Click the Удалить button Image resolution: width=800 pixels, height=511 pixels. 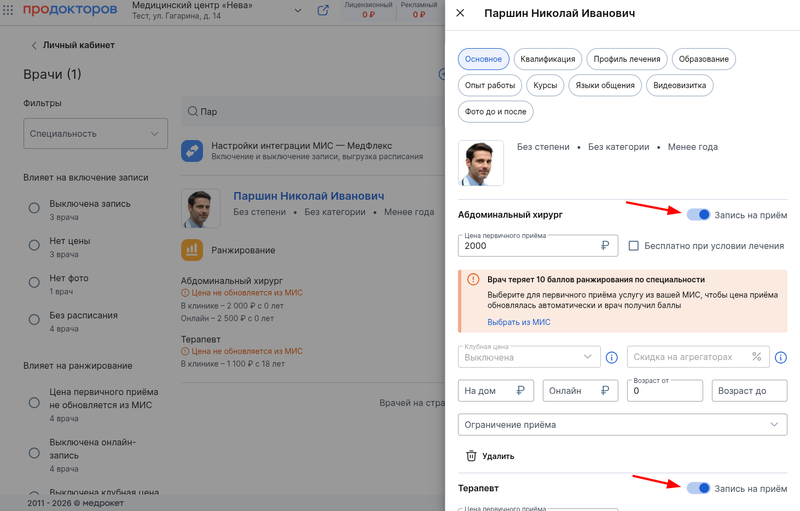coord(490,456)
